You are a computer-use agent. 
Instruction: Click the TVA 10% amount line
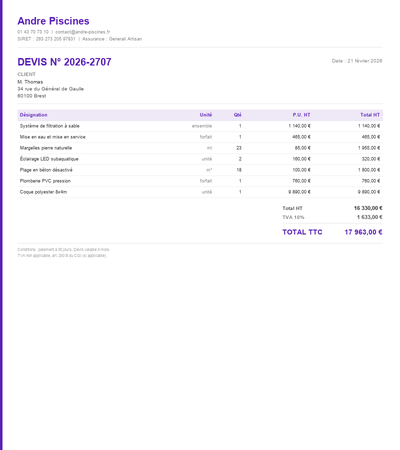point(332,217)
